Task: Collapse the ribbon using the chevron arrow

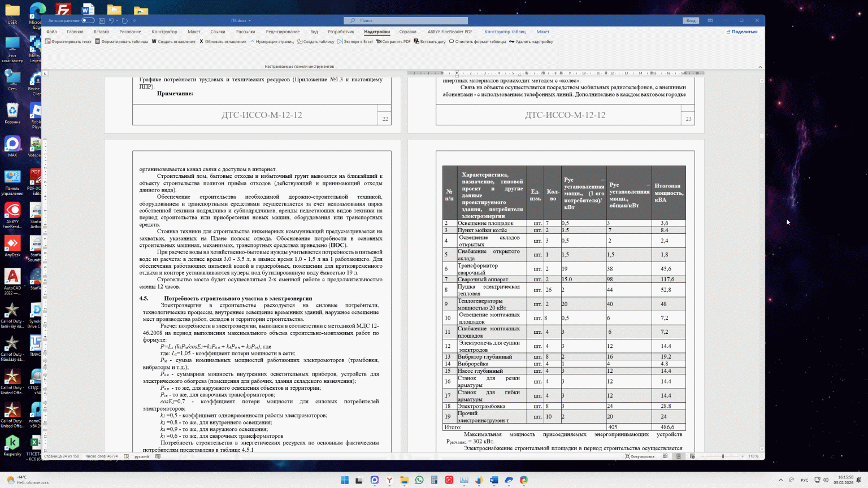Action: (760, 67)
